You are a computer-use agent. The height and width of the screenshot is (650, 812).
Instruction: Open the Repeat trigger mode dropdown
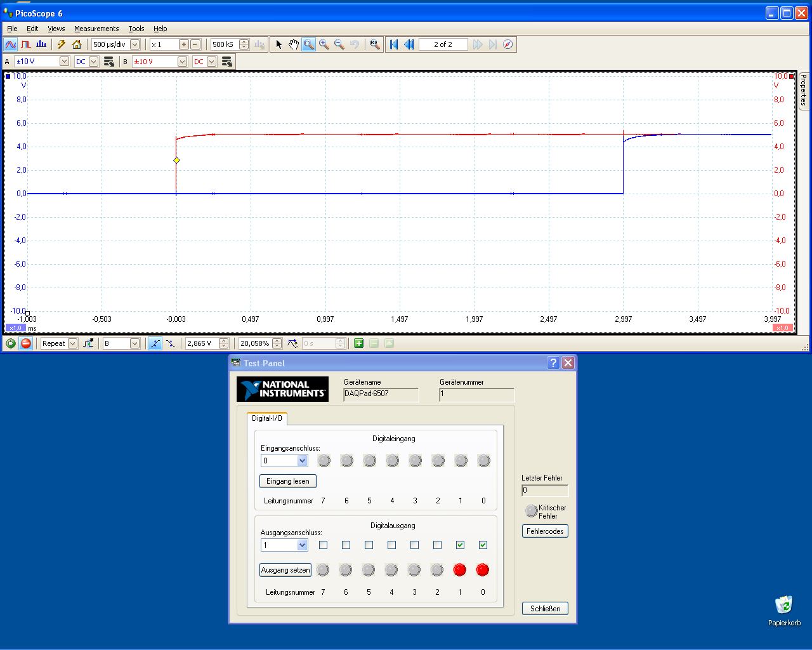click(72, 343)
